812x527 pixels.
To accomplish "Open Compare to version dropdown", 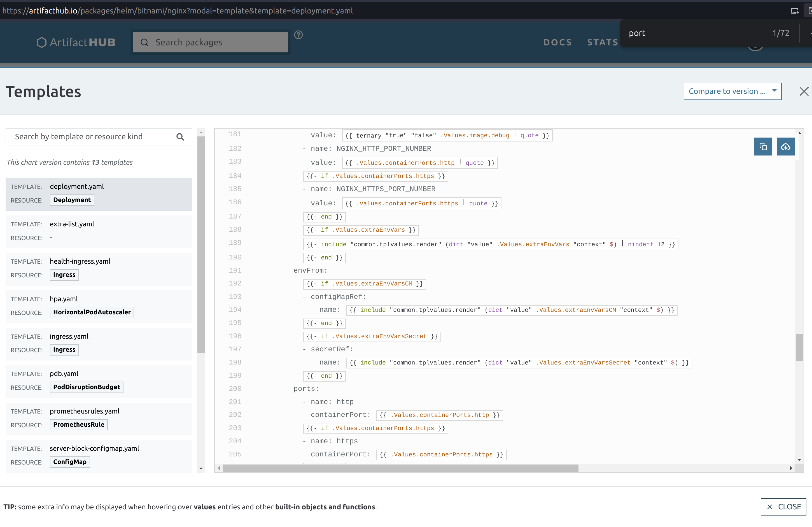I will [x=732, y=91].
